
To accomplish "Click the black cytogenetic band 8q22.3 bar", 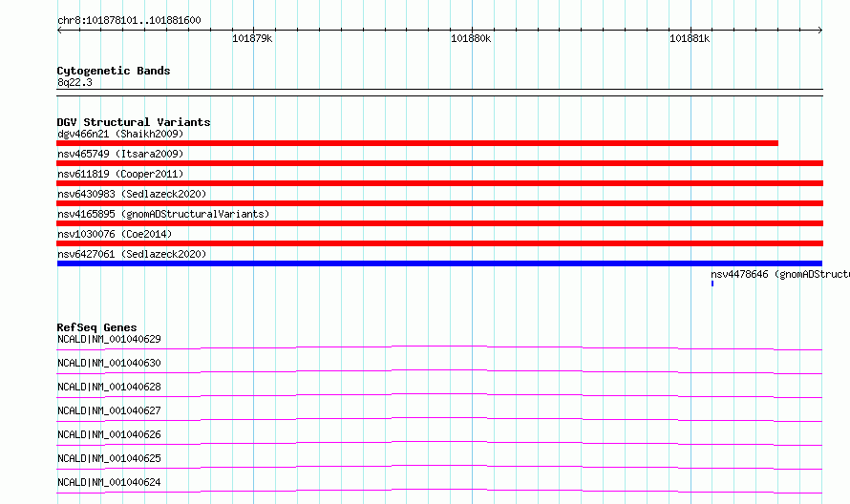I will [439, 93].
